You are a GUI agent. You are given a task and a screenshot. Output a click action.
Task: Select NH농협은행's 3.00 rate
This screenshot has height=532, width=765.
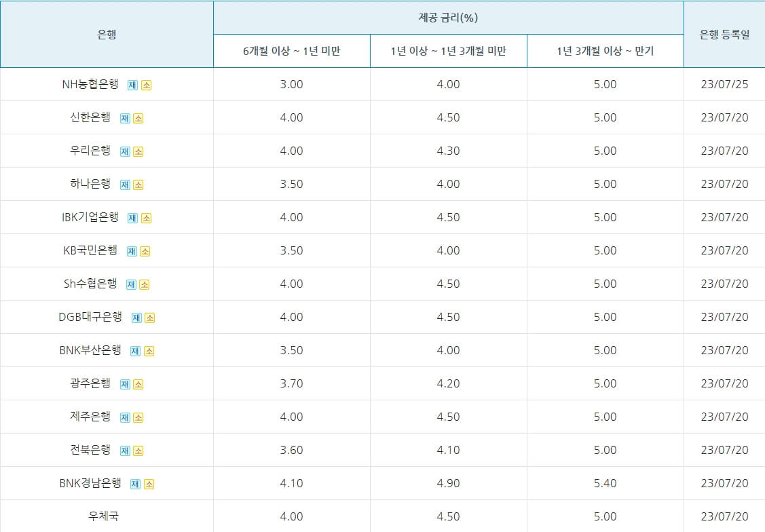292,84
